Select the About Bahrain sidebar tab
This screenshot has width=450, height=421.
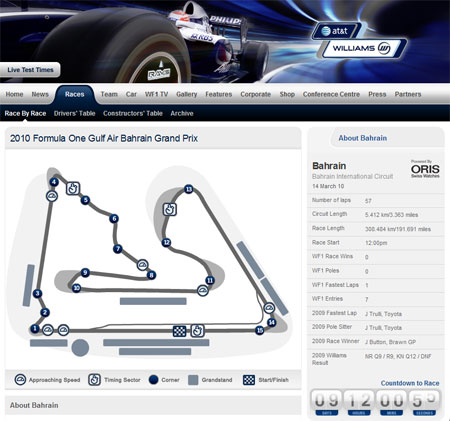(363, 138)
